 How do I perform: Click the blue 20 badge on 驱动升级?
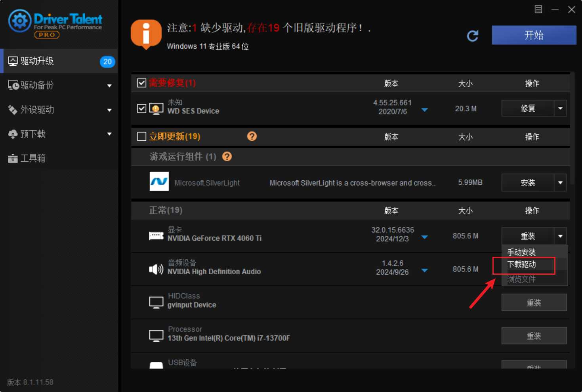click(107, 61)
